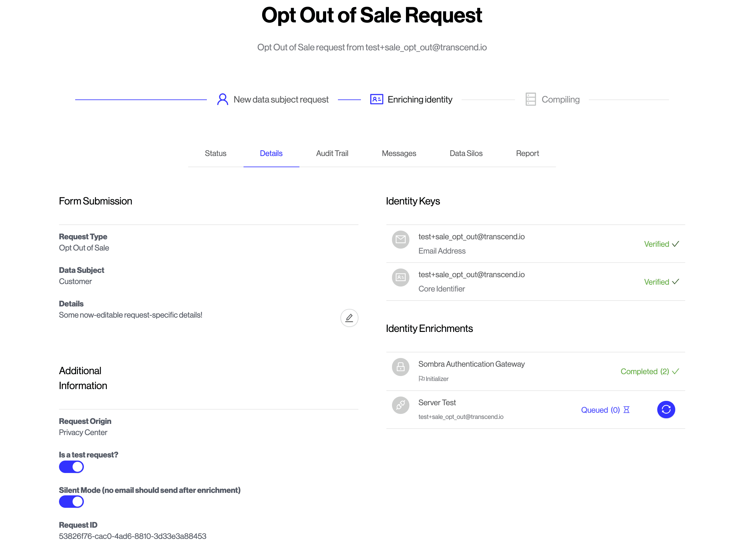View the Report tab
The image size is (738, 560).
coord(527,154)
